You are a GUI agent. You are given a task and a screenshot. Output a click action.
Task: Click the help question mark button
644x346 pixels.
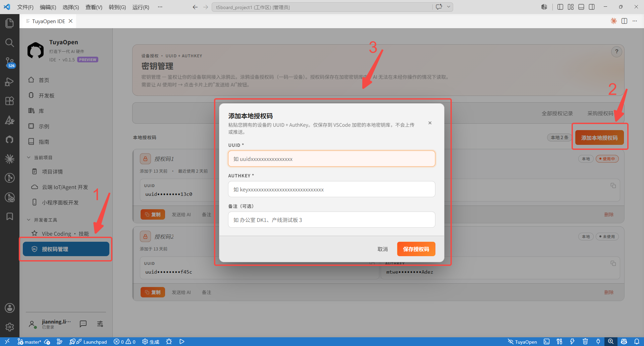click(616, 52)
